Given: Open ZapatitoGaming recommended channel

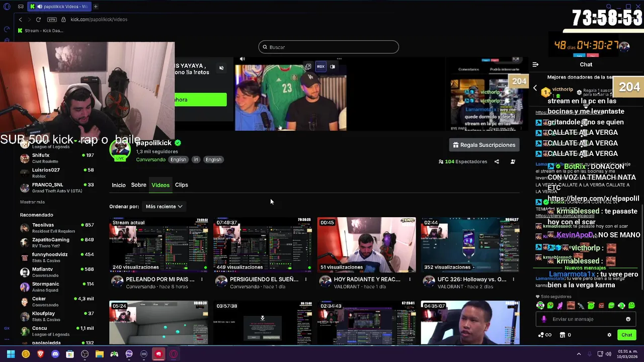Looking at the screenshot, I should click(57, 242).
